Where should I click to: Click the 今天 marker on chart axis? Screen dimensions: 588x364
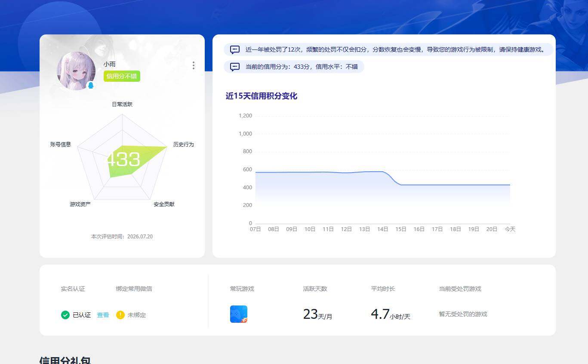(510, 229)
